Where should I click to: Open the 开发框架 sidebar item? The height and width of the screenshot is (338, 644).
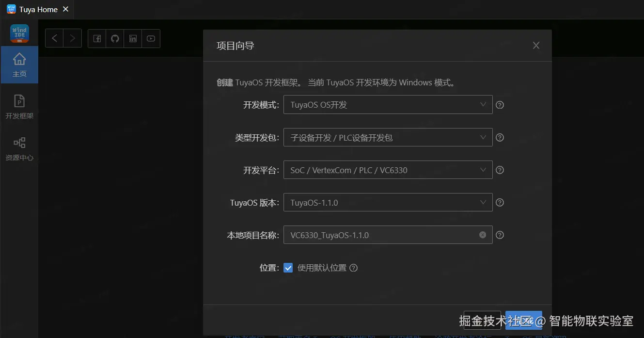19,107
